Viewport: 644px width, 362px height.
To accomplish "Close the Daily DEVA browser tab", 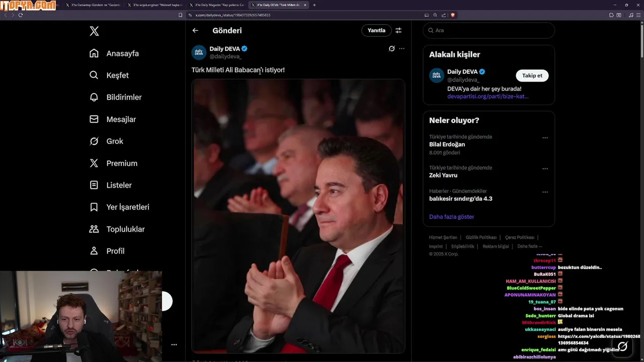I will 305,5.
